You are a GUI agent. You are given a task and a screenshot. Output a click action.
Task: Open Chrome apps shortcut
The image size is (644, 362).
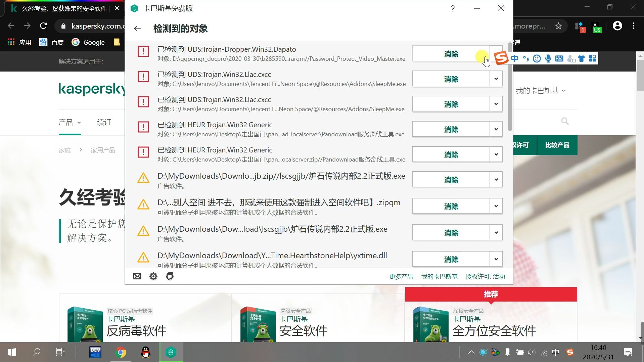[x=19, y=42]
